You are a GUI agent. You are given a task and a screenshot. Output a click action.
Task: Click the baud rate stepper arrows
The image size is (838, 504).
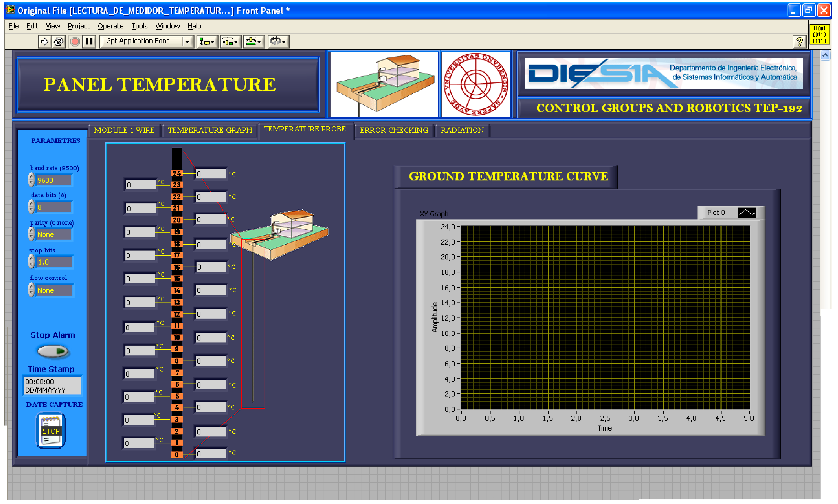(x=31, y=179)
